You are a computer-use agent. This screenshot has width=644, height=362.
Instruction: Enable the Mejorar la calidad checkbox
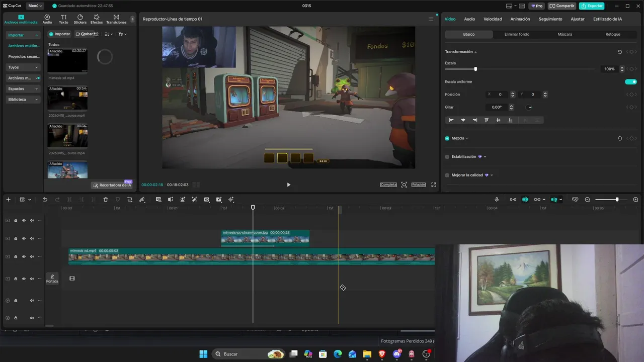point(447,175)
